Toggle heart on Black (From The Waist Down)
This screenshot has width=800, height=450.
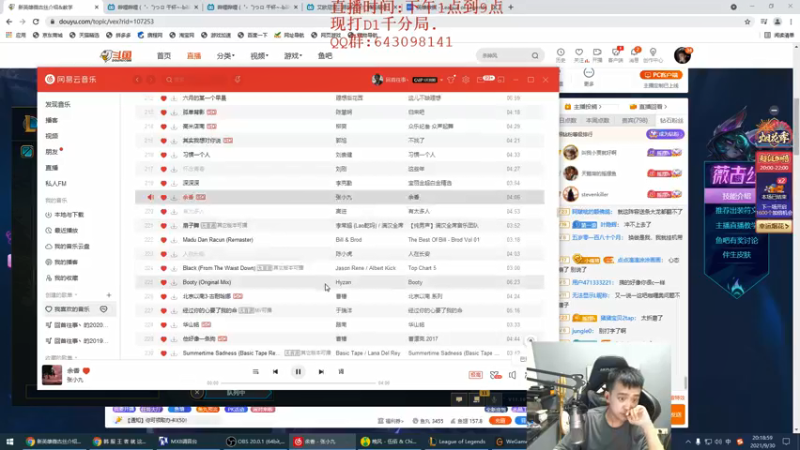163,268
